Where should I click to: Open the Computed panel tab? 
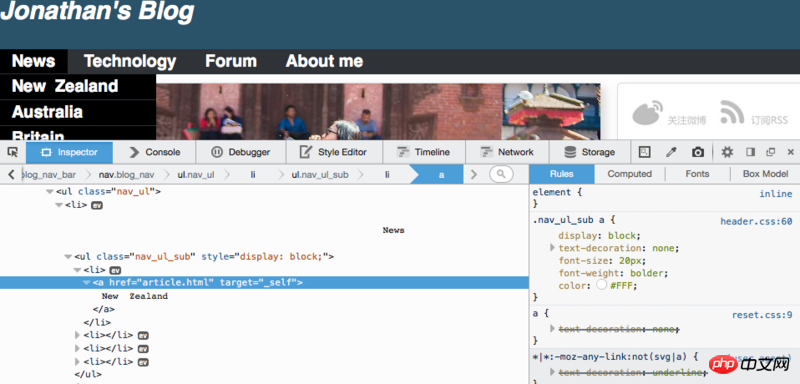point(630,174)
